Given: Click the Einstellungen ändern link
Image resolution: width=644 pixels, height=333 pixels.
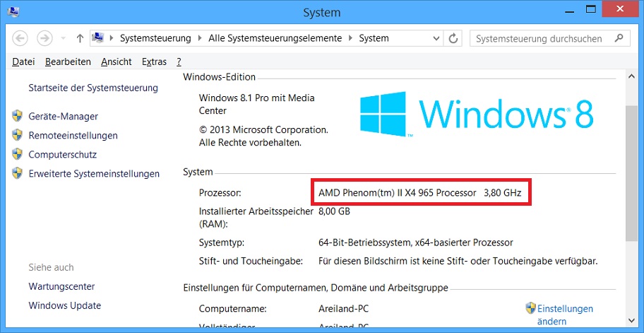Looking at the screenshot, I should coord(565,315).
